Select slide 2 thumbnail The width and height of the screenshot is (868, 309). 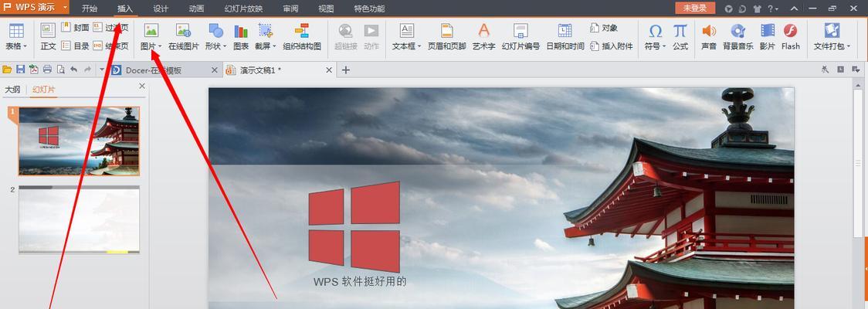[80, 220]
